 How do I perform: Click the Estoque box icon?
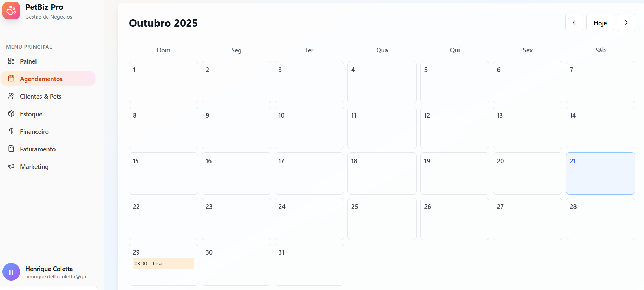point(11,114)
